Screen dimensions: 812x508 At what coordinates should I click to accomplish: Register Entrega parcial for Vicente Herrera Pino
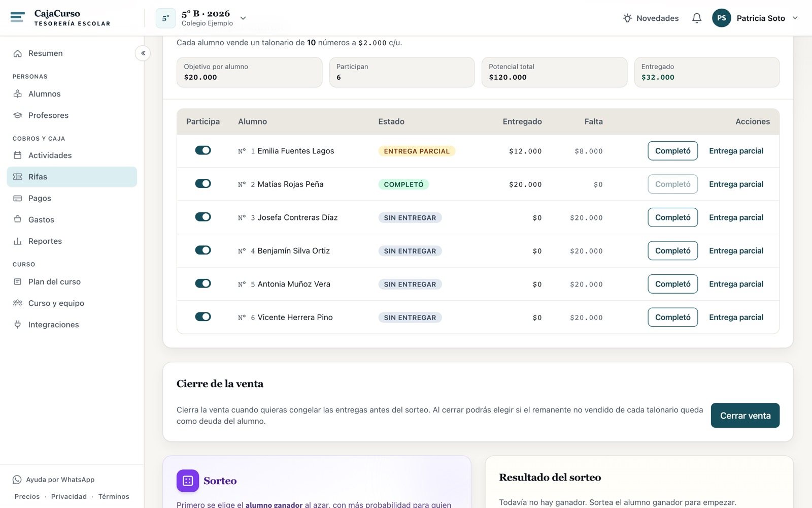(x=736, y=317)
